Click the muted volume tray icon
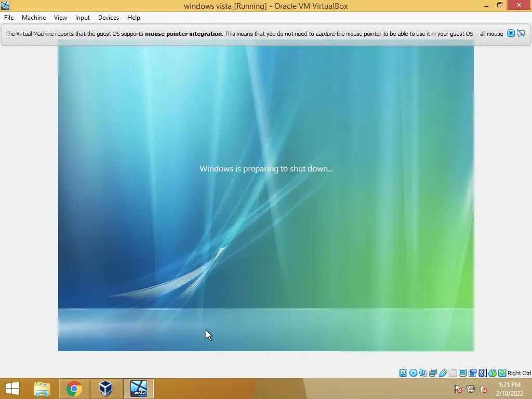532x399 pixels. pos(483,389)
